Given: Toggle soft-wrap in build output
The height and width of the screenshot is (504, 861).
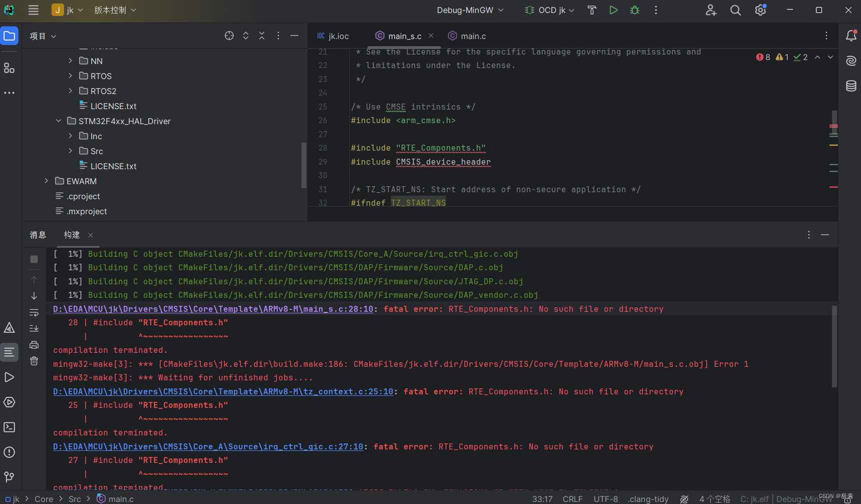Looking at the screenshot, I should pyautogui.click(x=34, y=312).
